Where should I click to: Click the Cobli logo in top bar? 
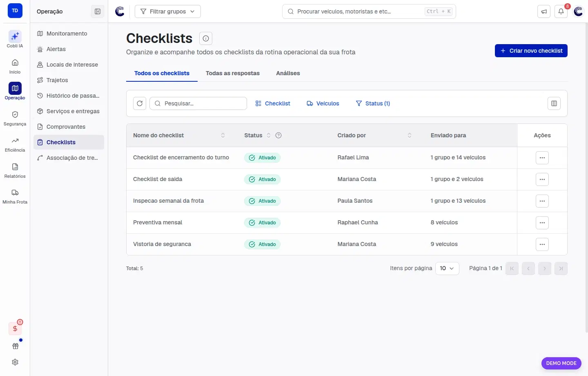coord(120,11)
